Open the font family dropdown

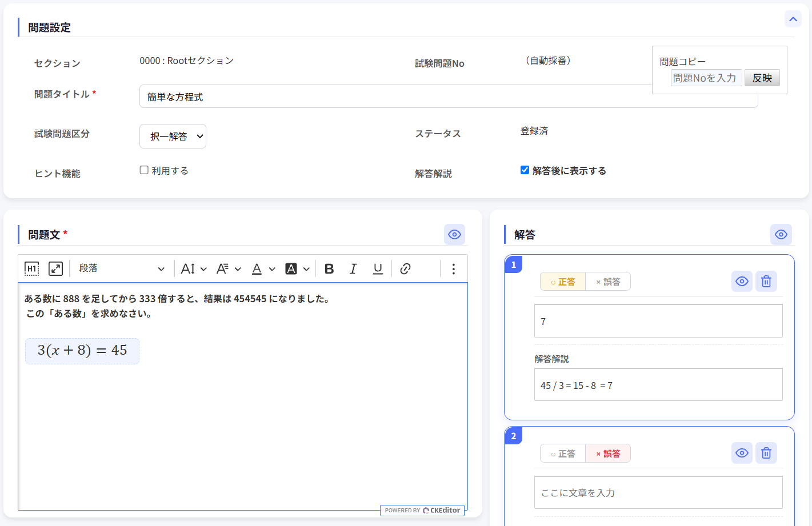tap(229, 268)
